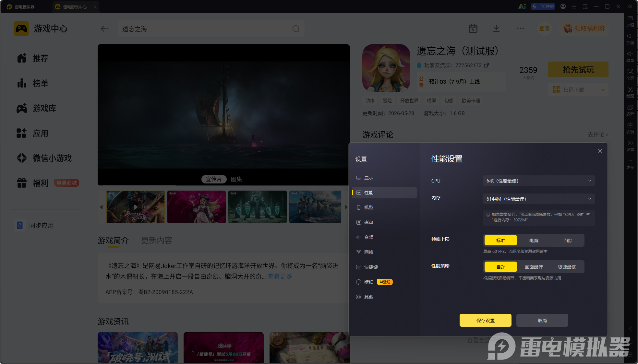Open 快捷键 settings section
The width and height of the screenshot is (638, 364).
click(384, 267)
